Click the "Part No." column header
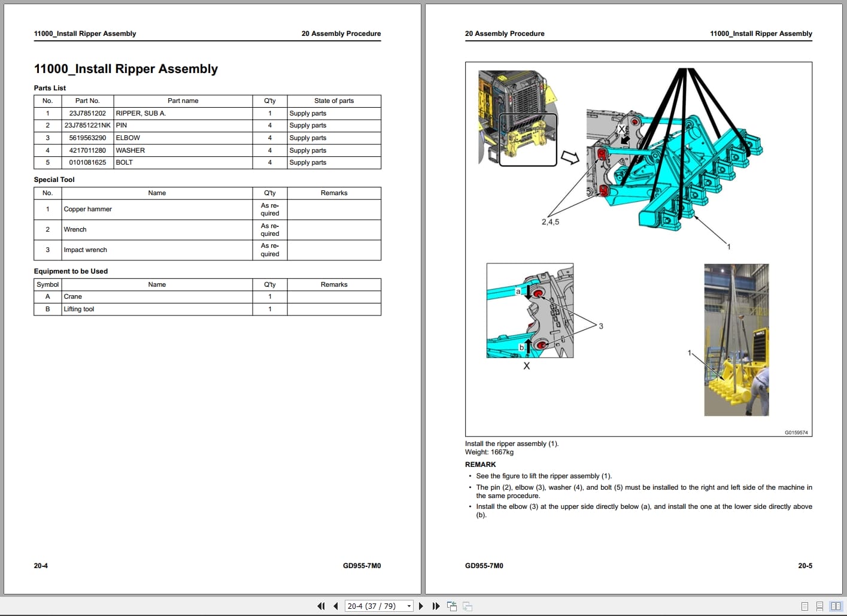 pyautogui.click(x=87, y=101)
